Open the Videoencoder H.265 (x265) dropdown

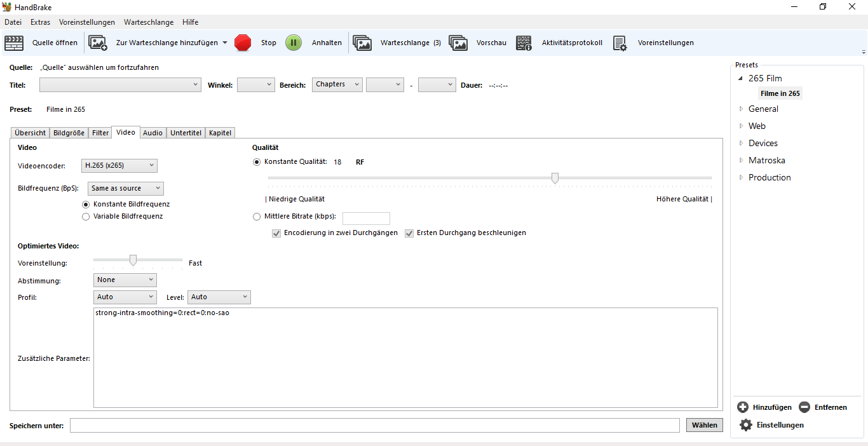(119, 166)
